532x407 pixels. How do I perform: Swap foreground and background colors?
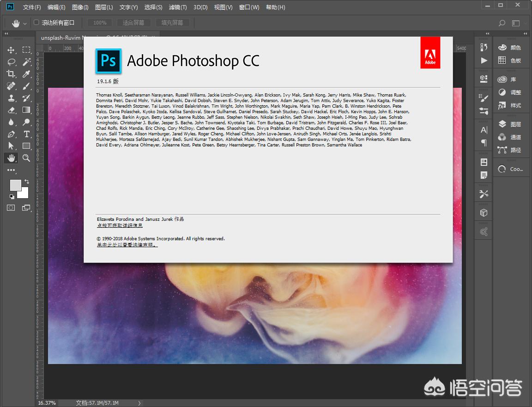point(27,182)
